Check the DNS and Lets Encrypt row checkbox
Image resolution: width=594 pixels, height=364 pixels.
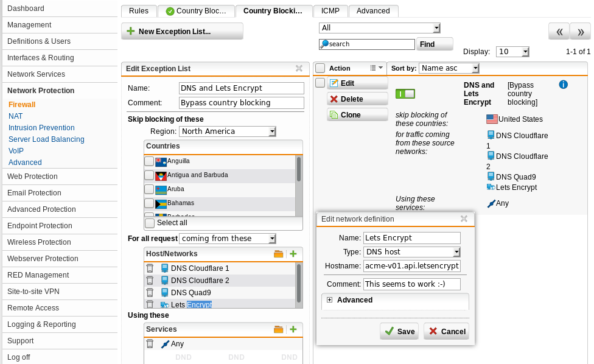tap(320, 83)
